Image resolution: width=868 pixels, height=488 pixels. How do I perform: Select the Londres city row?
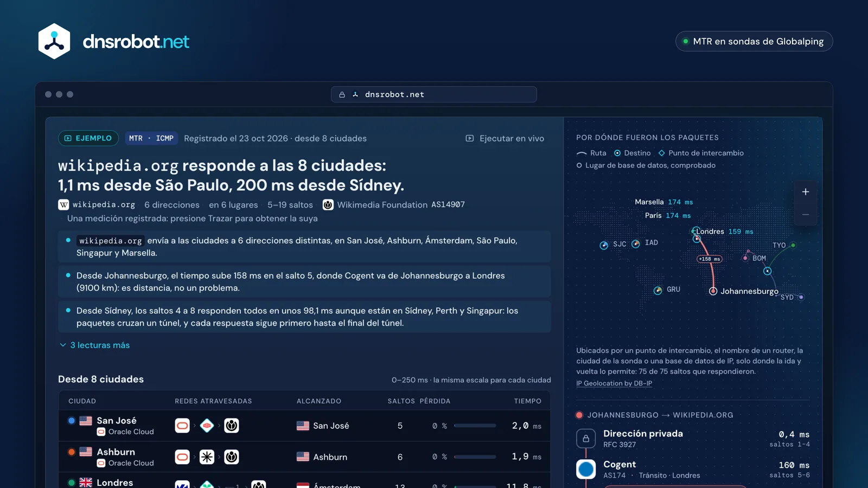(x=304, y=480)
